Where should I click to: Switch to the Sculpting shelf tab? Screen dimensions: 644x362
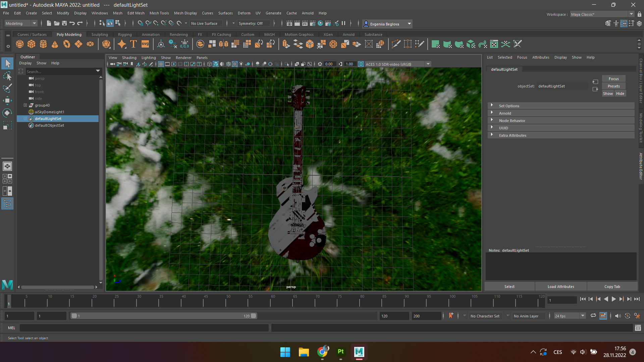pyautogui.click(x=100, y=34)
